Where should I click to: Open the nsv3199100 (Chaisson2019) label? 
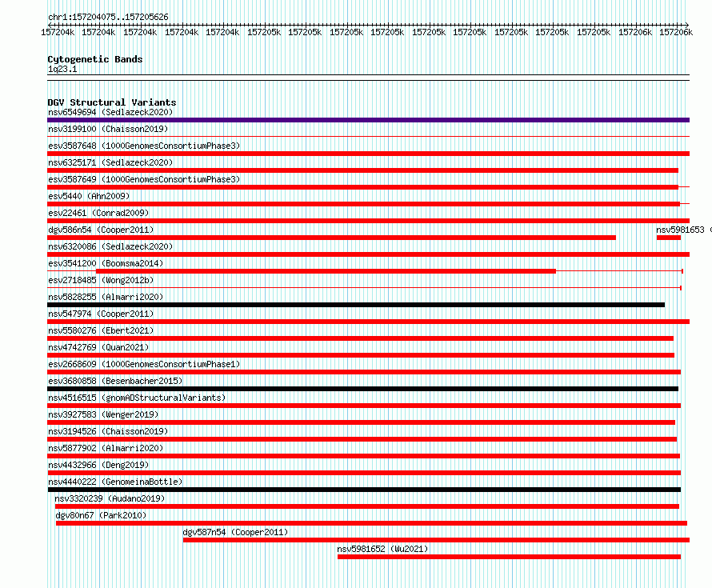tap(108, 129)
